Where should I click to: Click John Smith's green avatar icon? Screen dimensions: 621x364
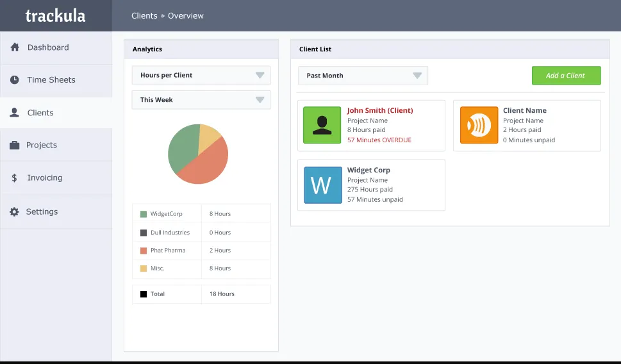(322, 125)
